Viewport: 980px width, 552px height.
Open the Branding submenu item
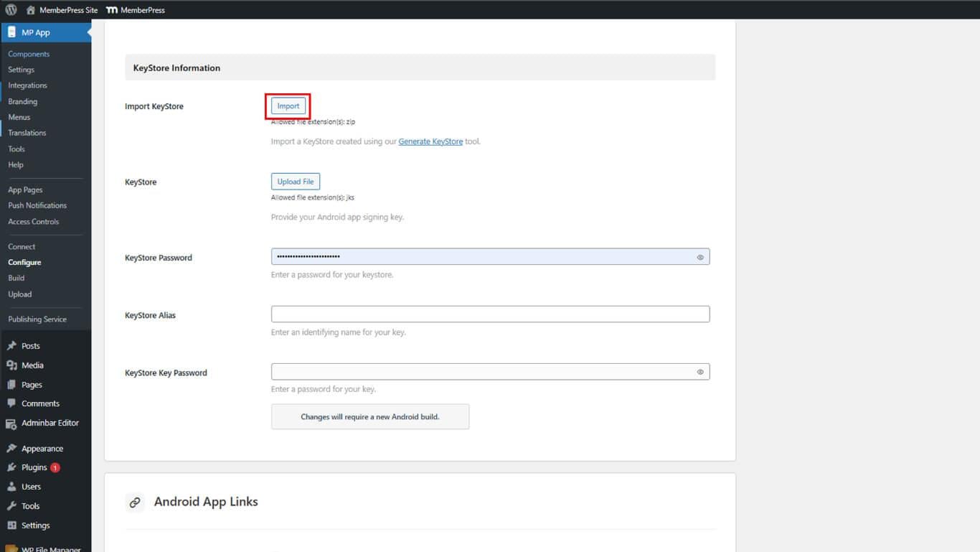pos(23,101)
